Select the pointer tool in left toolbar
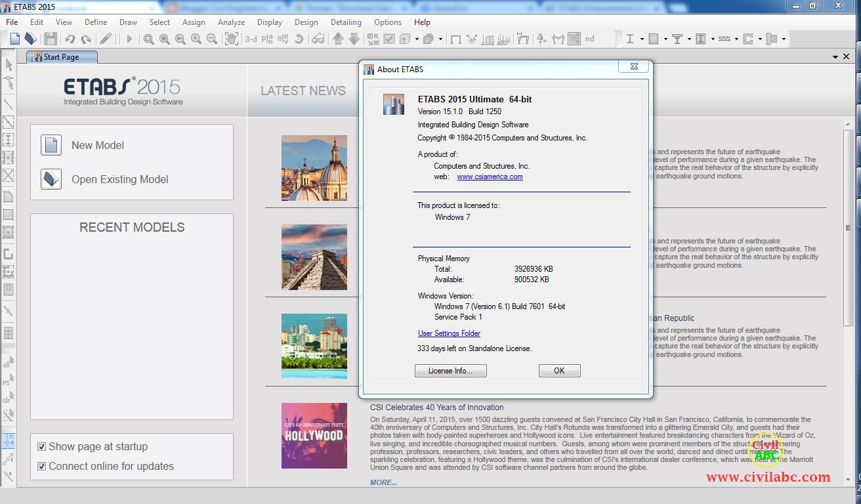This screenshot has height=504, width=861. coord(9,65)
